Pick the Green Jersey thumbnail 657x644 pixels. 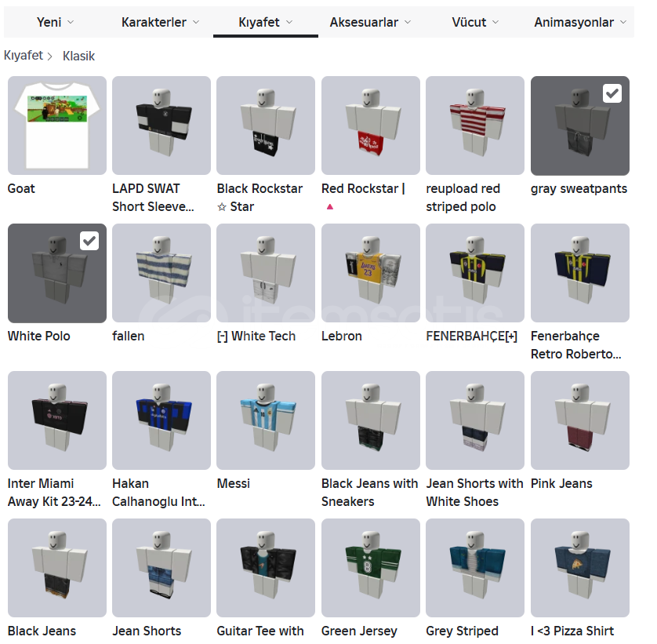coord(370,568)
